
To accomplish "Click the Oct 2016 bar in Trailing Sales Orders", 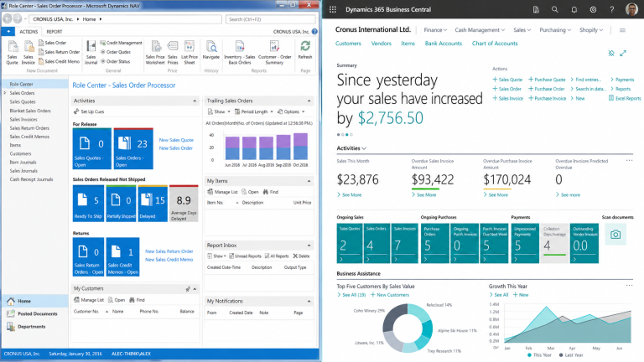I will pyautogui.click(x=301, y=147).
